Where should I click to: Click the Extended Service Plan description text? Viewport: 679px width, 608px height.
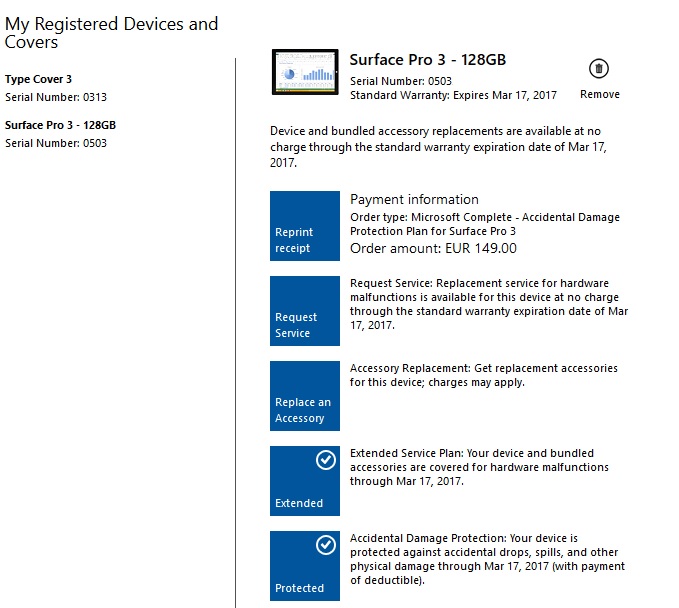479,467
